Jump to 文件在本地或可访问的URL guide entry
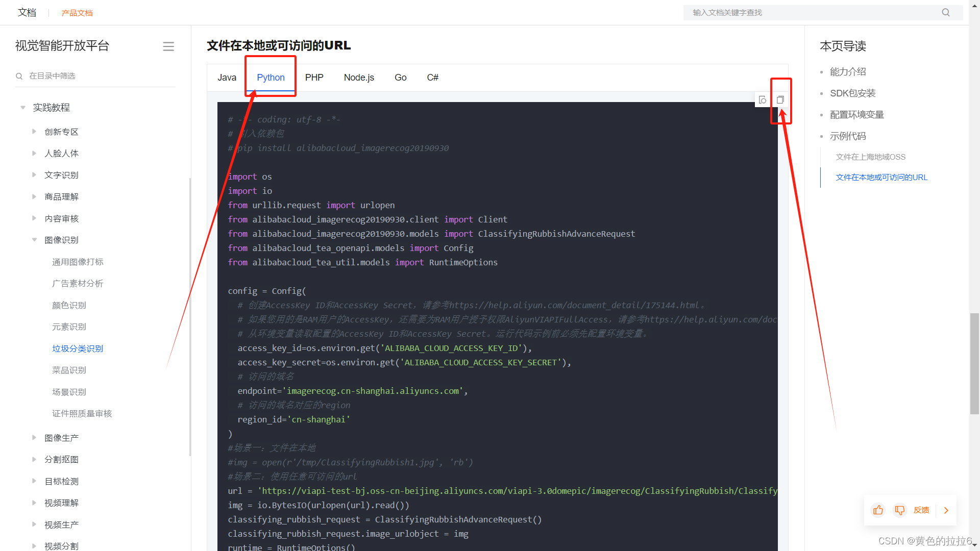This screenshot has width=980, height=551. coord(881,178)
